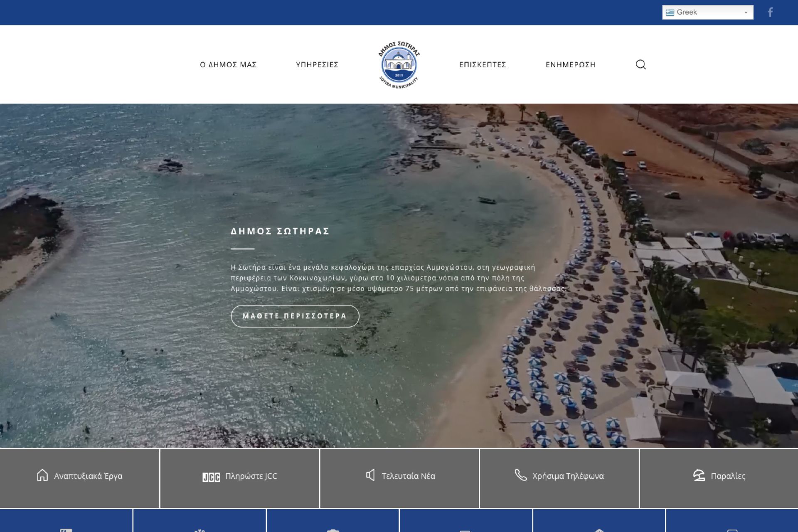Viewport: 798px width, 532px height.
Task: Click the house icon for Αναπτυξιακά Έργα
Action: click(42, 475)
